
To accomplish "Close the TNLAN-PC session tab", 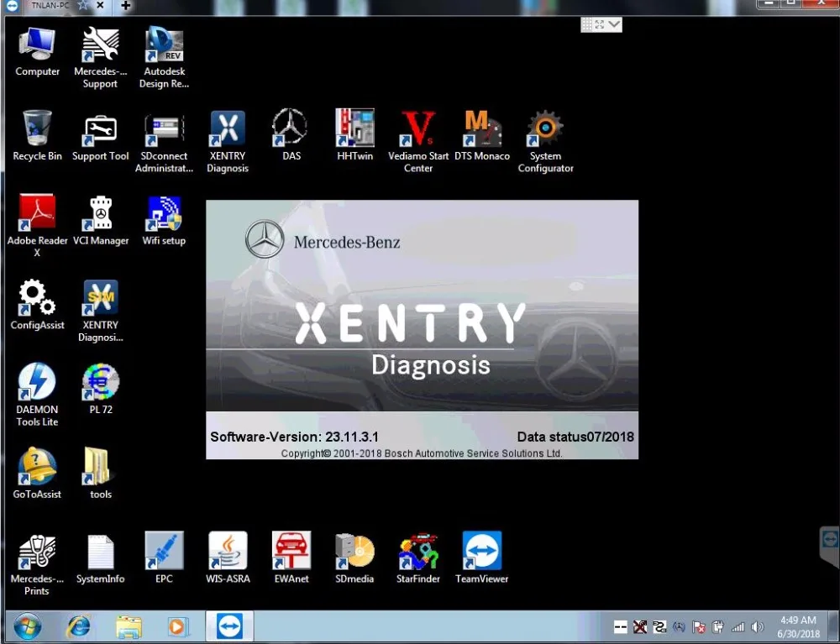I will pos(100,5).
